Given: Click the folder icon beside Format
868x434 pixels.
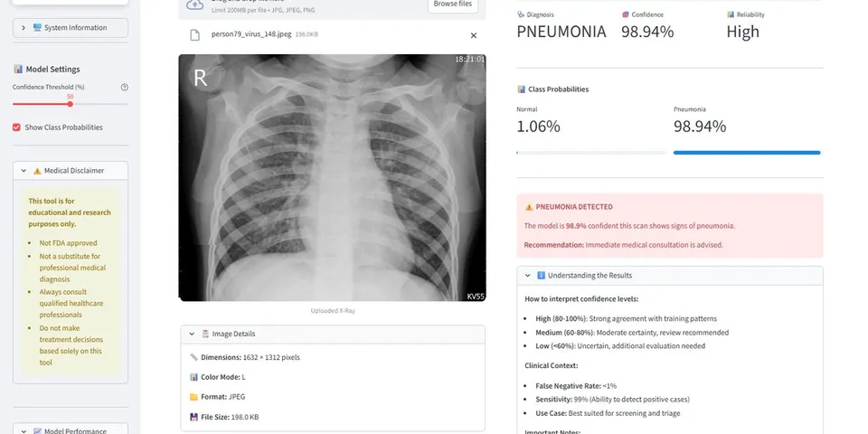Looking at the screenshot, I should 193,397.
